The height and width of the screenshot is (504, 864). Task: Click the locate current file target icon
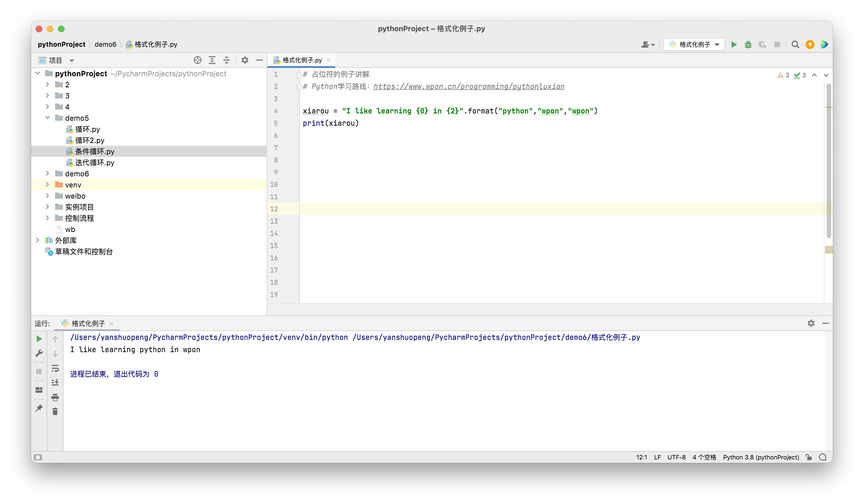[197, 60]
